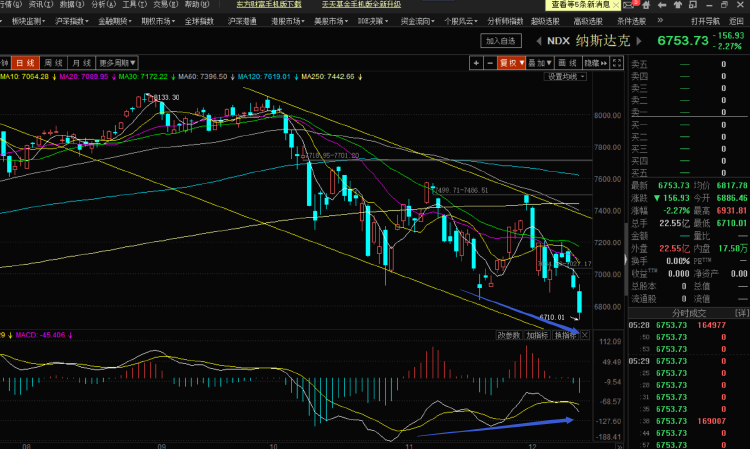Image resolution: width=750 pixels, height=449 pixels.
Task: Open 叠加 overlay dropdown
Action: (x=540, y=63)
